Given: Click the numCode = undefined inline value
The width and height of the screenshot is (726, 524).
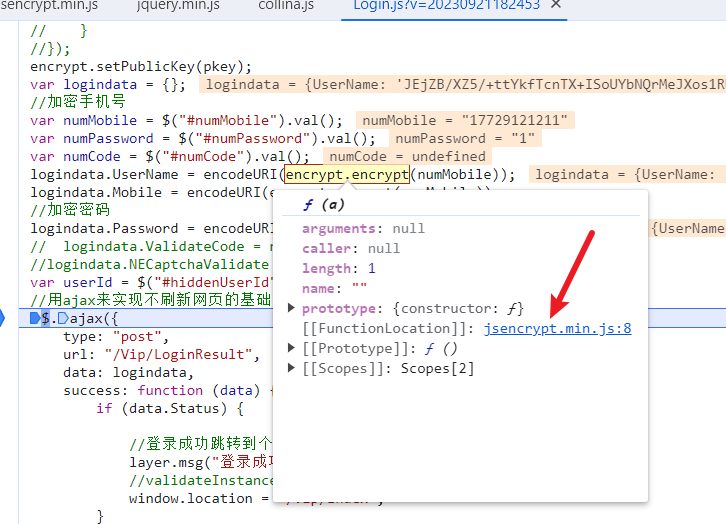Looking at the screenshot, I should tap(407, 156).
